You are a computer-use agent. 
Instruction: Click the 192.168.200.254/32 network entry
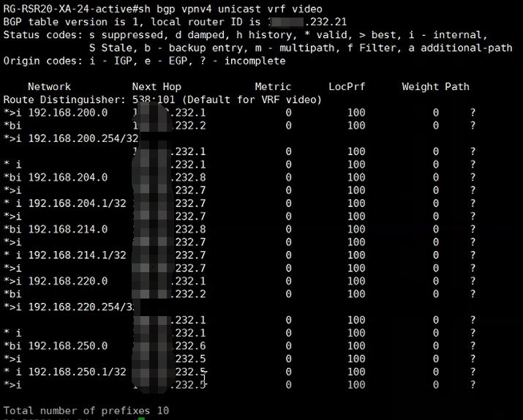(83, 138)
